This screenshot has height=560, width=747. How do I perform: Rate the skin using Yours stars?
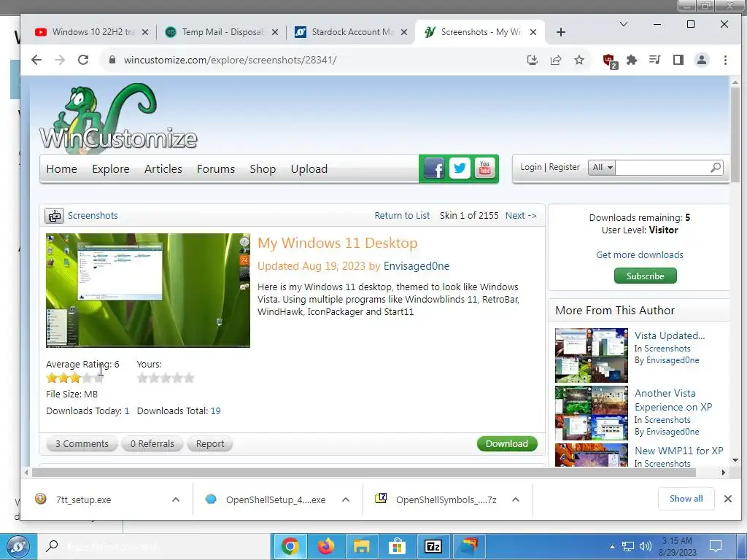click(166, 378)
